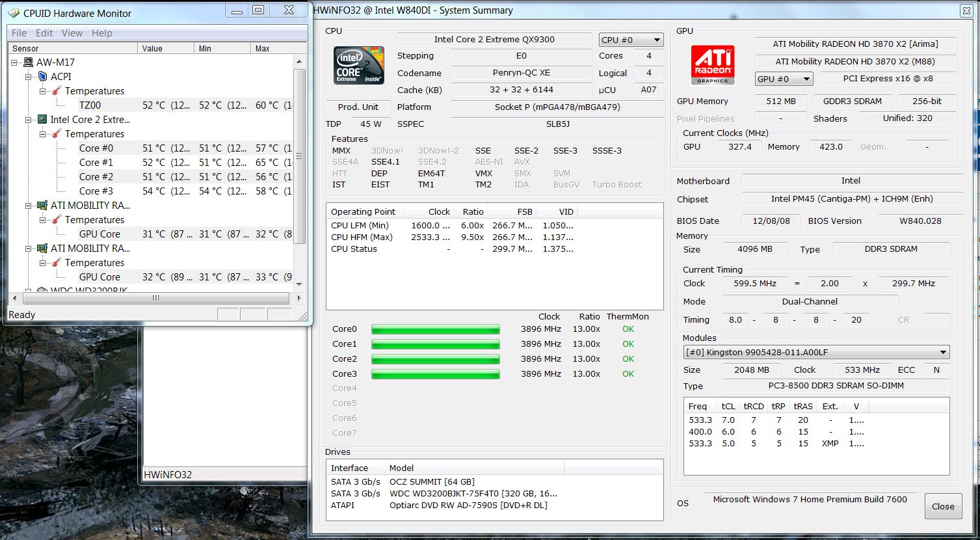The height and width of the screenshot is (540, 980).
Task: Open the GPU #0 selector dropdown
Action: click(784, 79)
